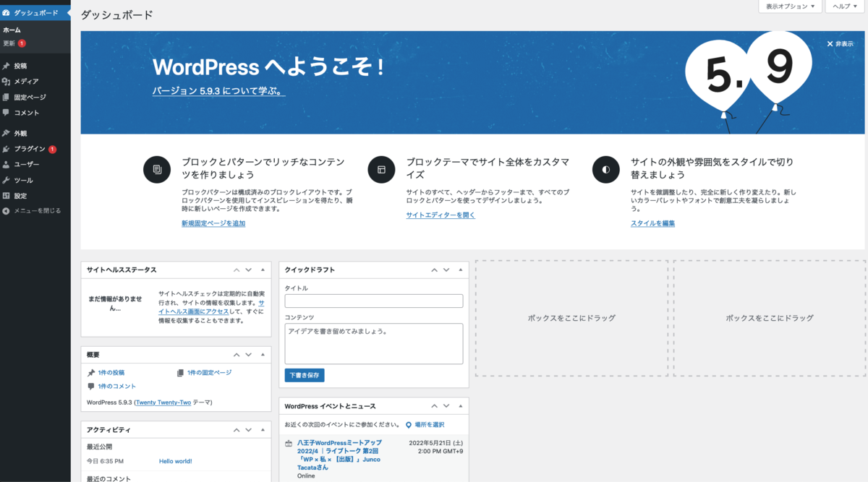Dismiss welcome panel with 非表示
The width and height of the screenshot is (868, 482).
840,44
